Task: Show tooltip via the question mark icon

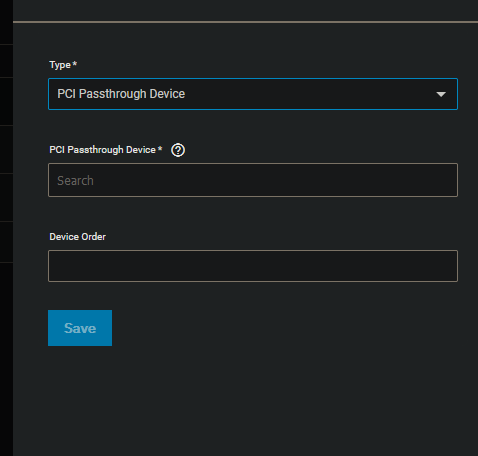Action: tap(178, 150)
